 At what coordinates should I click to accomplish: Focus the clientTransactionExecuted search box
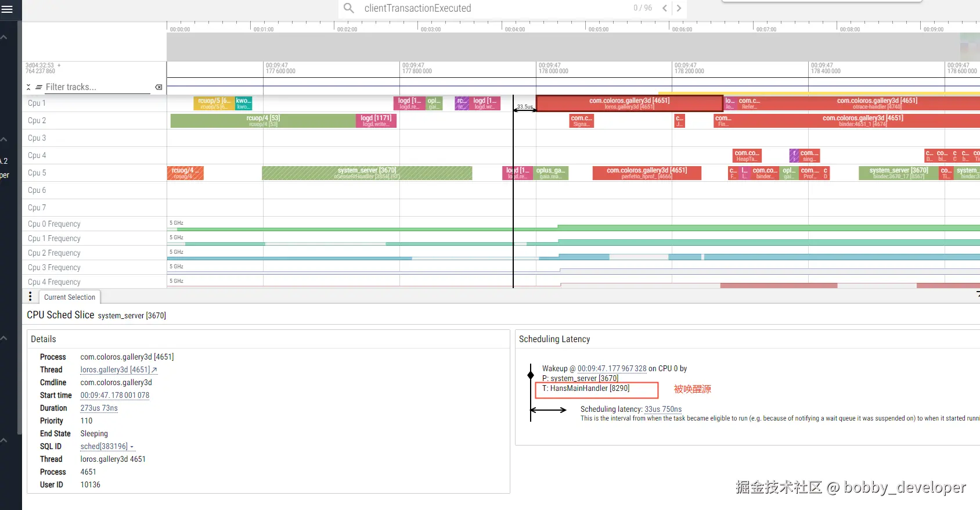pyautogui.click(x=493, y=8)
